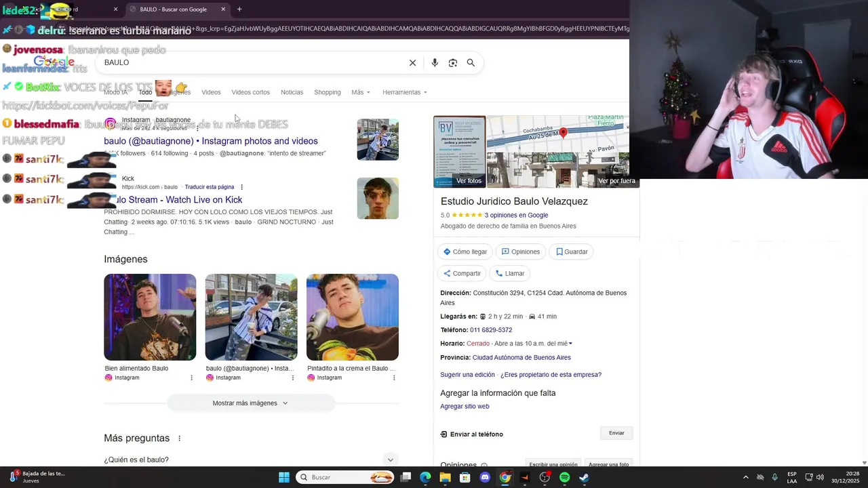Expand Mostrar más imágenes

tap(251, 403)
